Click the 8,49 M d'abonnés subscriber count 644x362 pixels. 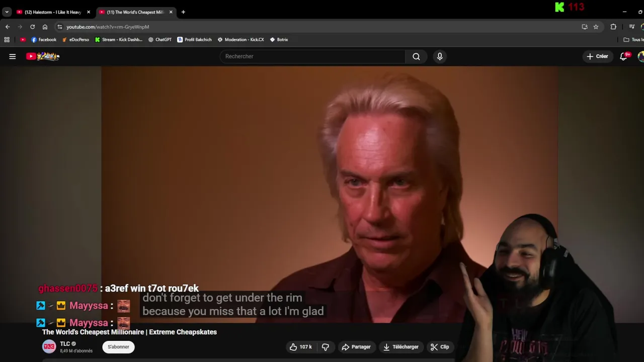[x=76, y=351]
